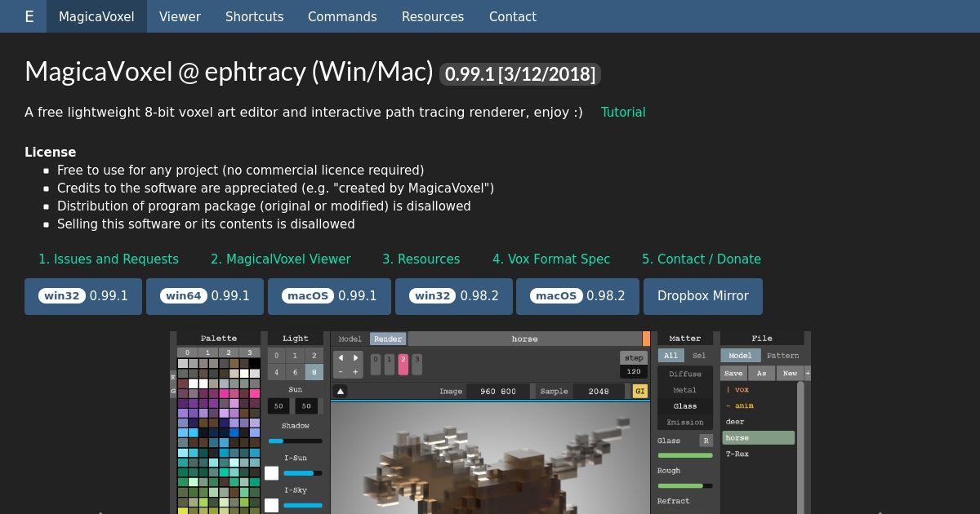Image resolution: width=980 pixels, height=514 pixels.
Task: Open the Tutorial link
Action: point(623,112)
